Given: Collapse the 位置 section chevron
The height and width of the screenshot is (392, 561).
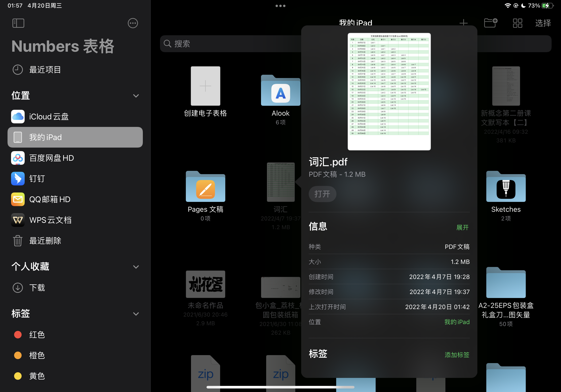Looking at the screenshot, I should pos(136,96).
